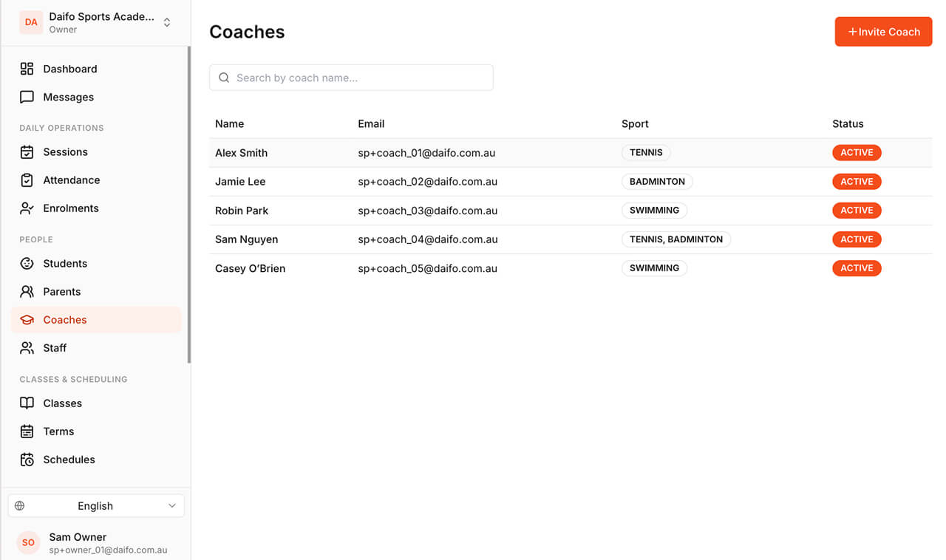Click the Terms calendar icon
Screen dimensions: 946x560
tap(27, 431)
